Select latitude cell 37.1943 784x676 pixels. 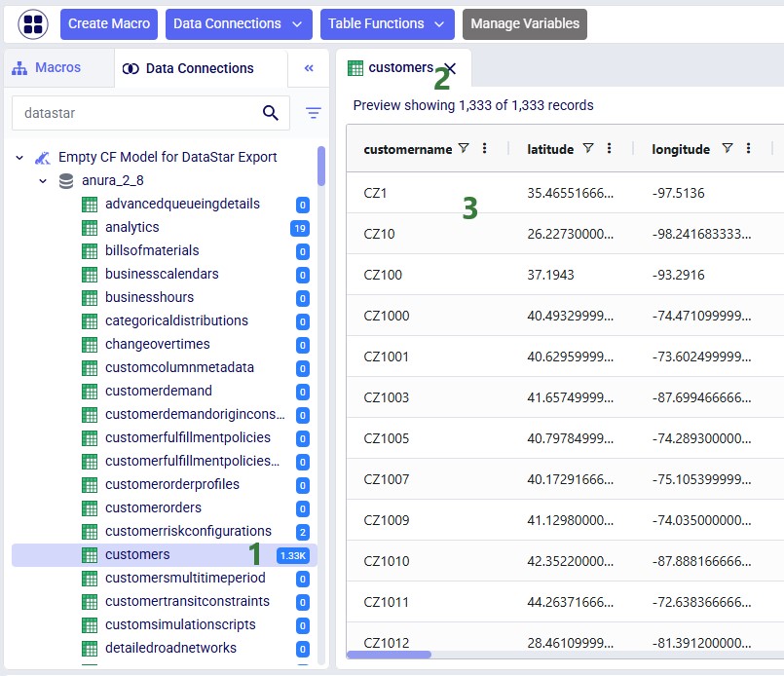click(x=550, y=275)
